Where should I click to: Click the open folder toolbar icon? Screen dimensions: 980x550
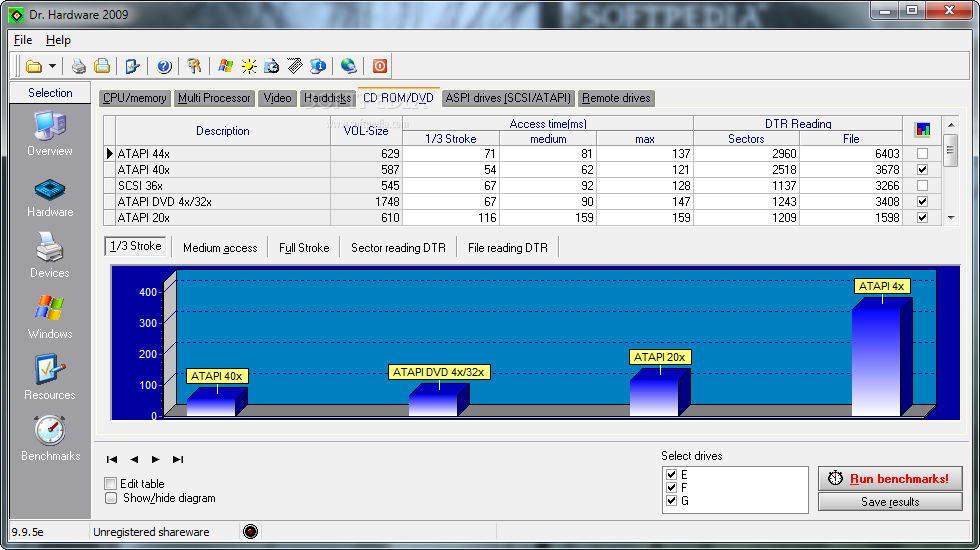[x=34, y=66]
